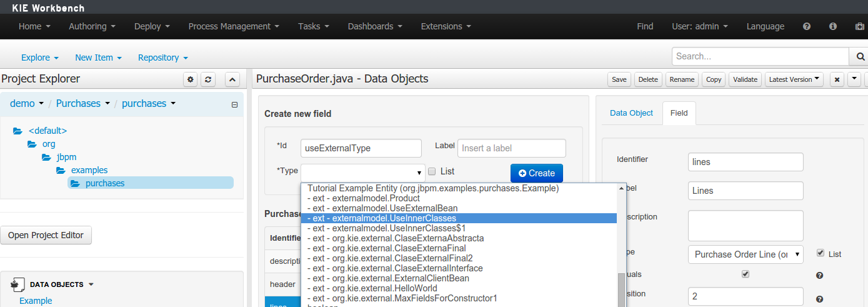Viewport: 868px width, 307px height.
Task: Open the Authoring menu
Action: 92,26
